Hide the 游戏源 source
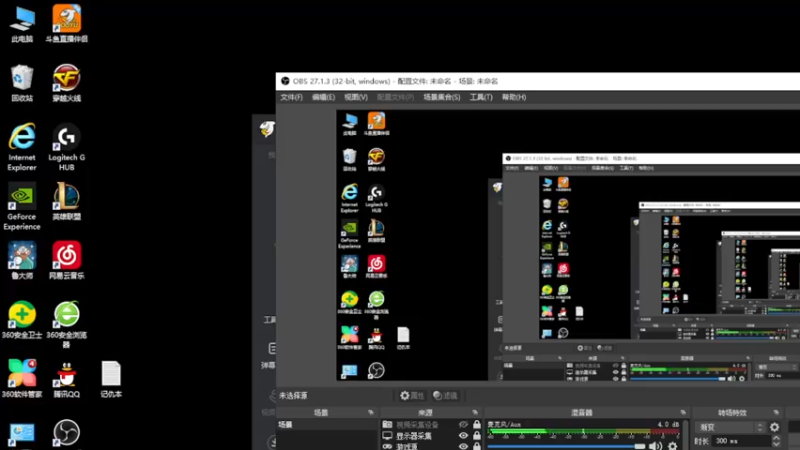The height and width of the screenshot is (450, 800). (463, 446)
